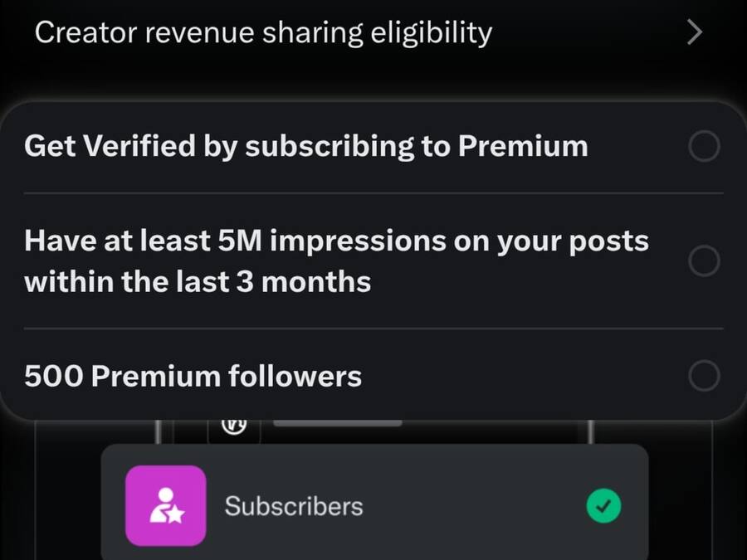747x560 pixels.
Task: Expand Creator revenue sharing eligibility with the chevron
Action: pyautogui.click(x=695, y=33)
